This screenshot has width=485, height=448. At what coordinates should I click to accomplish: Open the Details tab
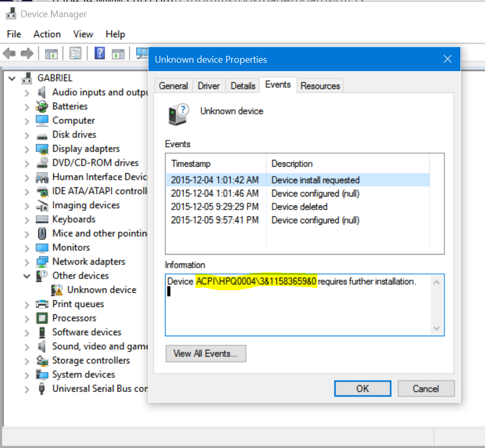pyautogui.click(x=243, y=86)
